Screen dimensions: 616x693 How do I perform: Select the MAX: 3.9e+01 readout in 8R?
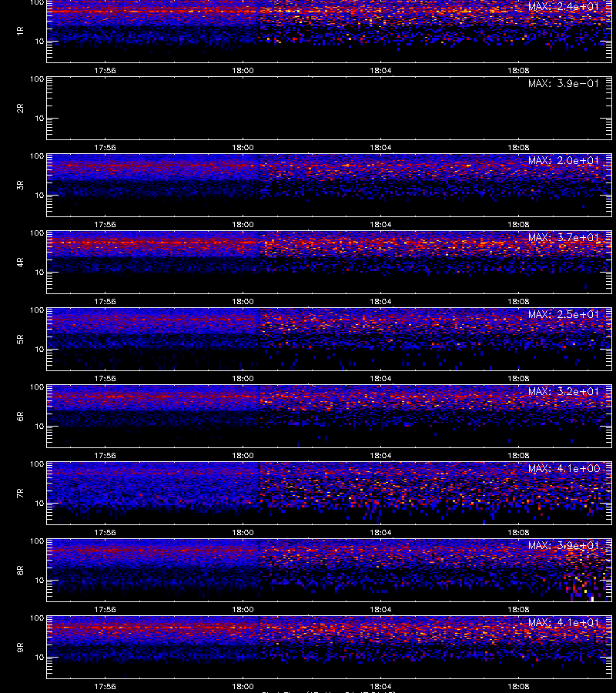(564, 545)
